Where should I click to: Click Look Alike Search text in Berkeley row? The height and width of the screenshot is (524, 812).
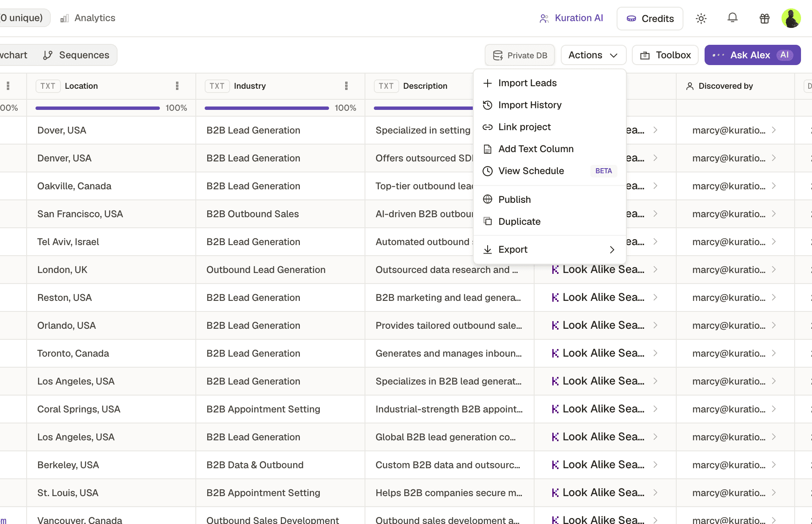pos(604,465)
